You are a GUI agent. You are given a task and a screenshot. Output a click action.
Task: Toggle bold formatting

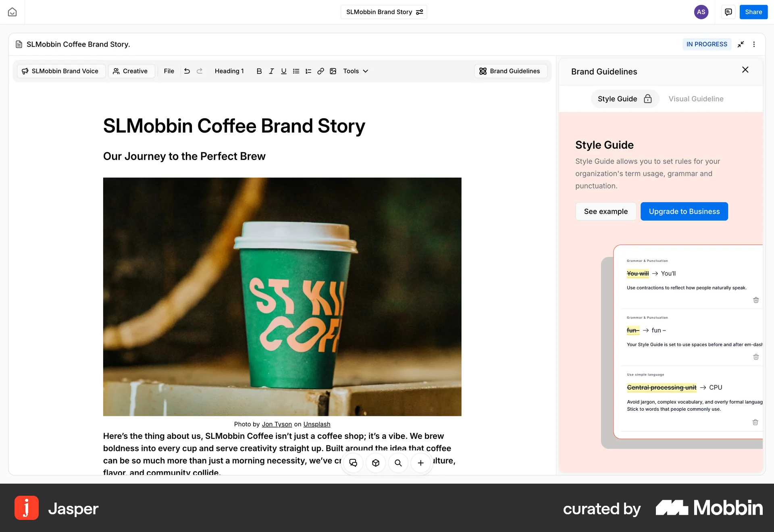coord(259,71)
